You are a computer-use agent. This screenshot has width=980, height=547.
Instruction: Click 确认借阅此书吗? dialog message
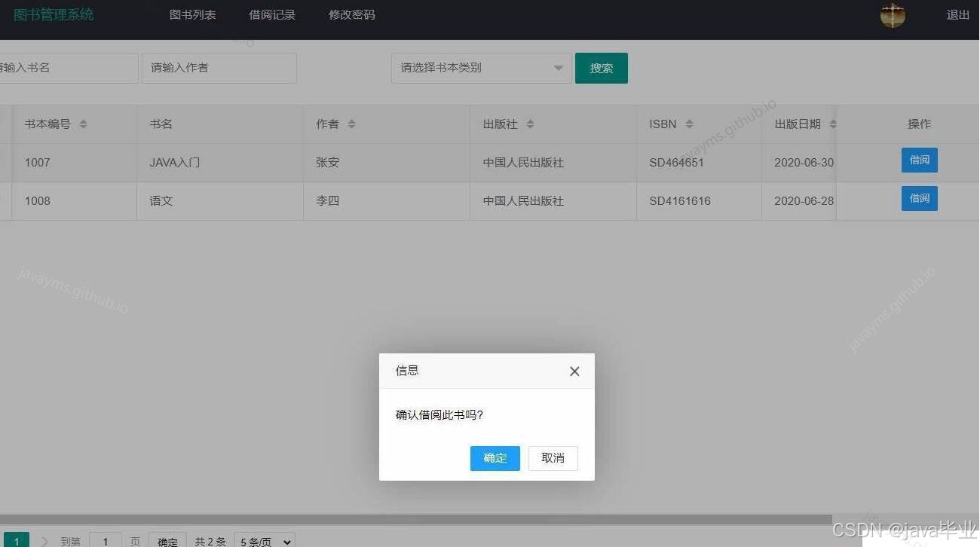pos(439,415)
